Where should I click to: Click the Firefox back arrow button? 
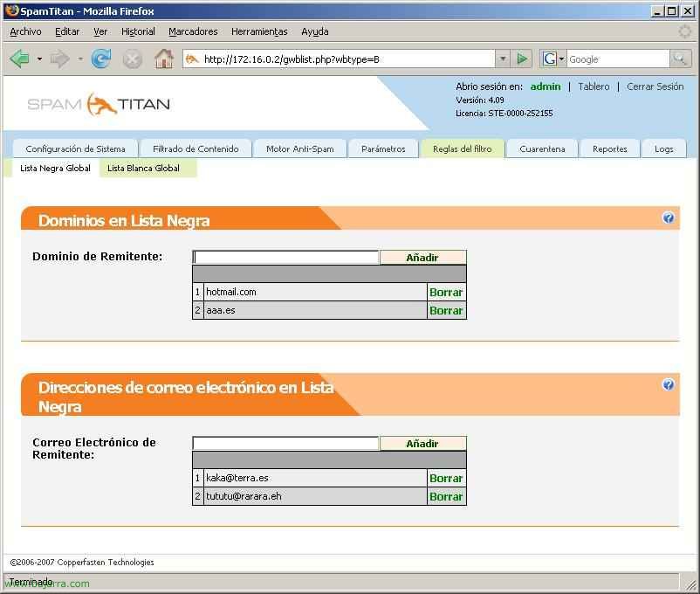click(19, 59)
